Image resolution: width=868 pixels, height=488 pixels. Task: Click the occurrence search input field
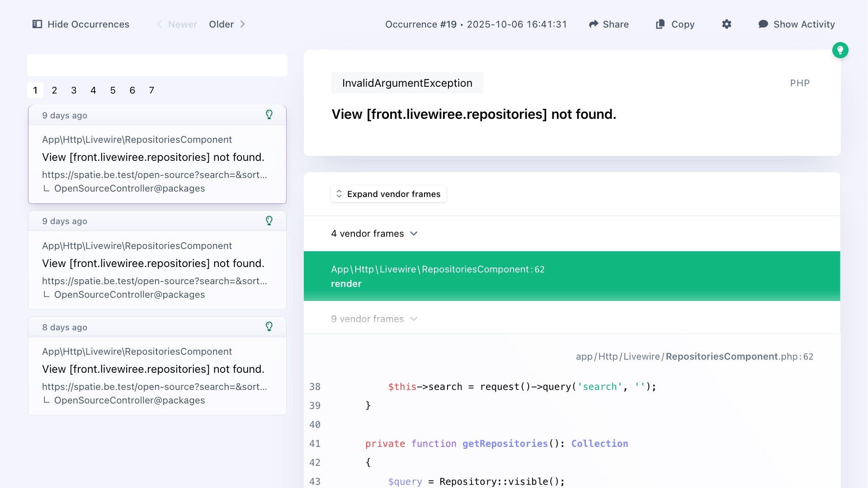click(157, 65)
